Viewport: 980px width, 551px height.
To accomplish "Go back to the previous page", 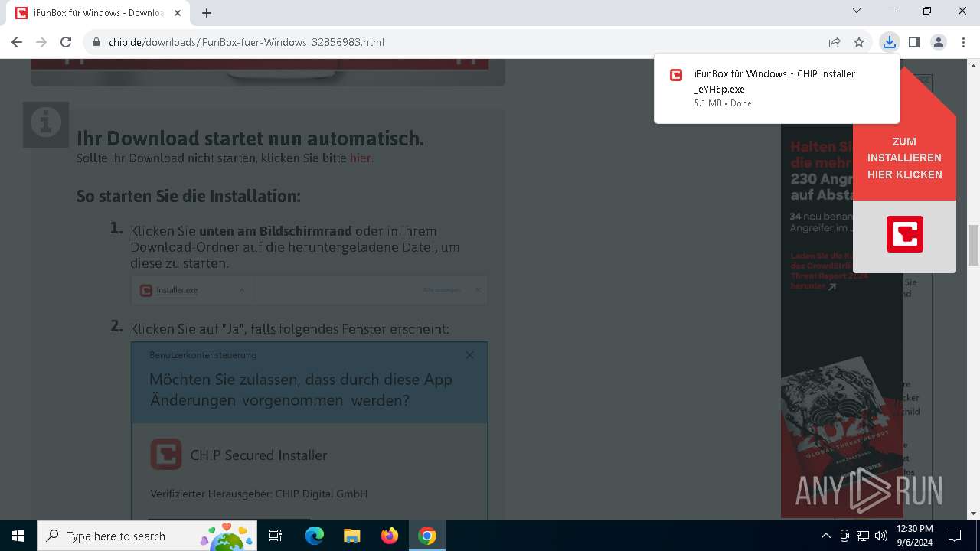I will coord(17,42).
